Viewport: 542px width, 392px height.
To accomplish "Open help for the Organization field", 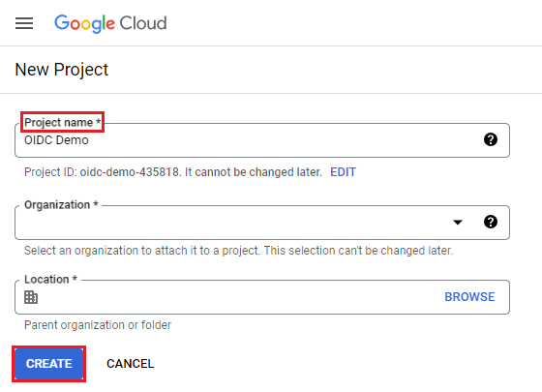I will coord(491,222).
